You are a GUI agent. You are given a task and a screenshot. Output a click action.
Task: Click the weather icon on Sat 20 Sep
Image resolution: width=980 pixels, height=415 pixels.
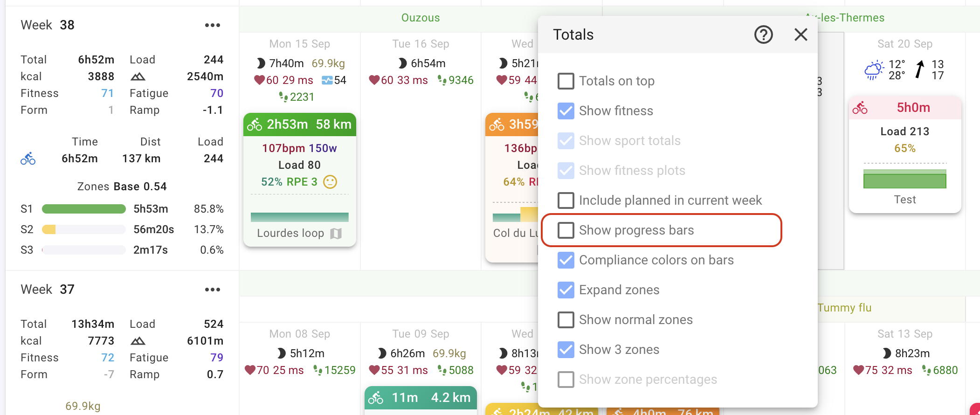pyautogui.click(x=874, y=70)
